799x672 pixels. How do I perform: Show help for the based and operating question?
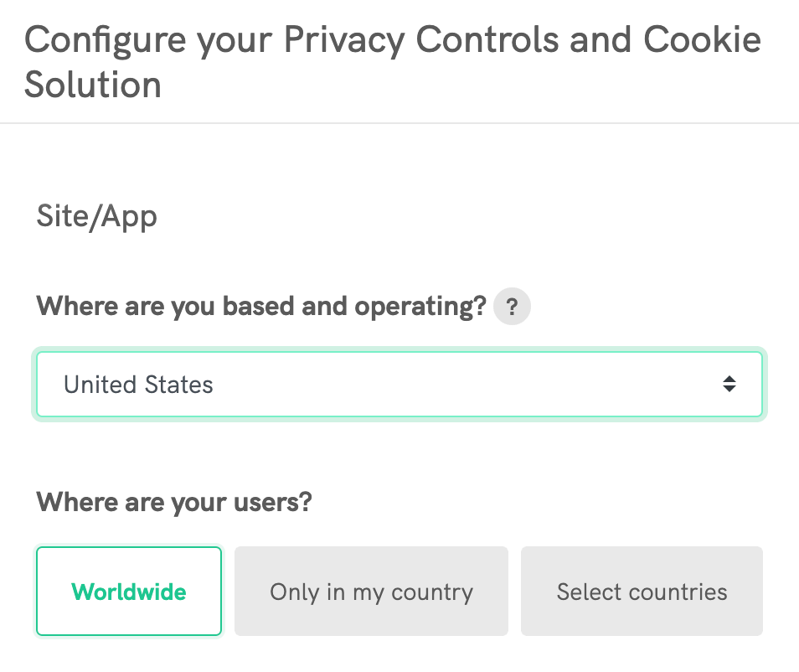click(512, 308)
